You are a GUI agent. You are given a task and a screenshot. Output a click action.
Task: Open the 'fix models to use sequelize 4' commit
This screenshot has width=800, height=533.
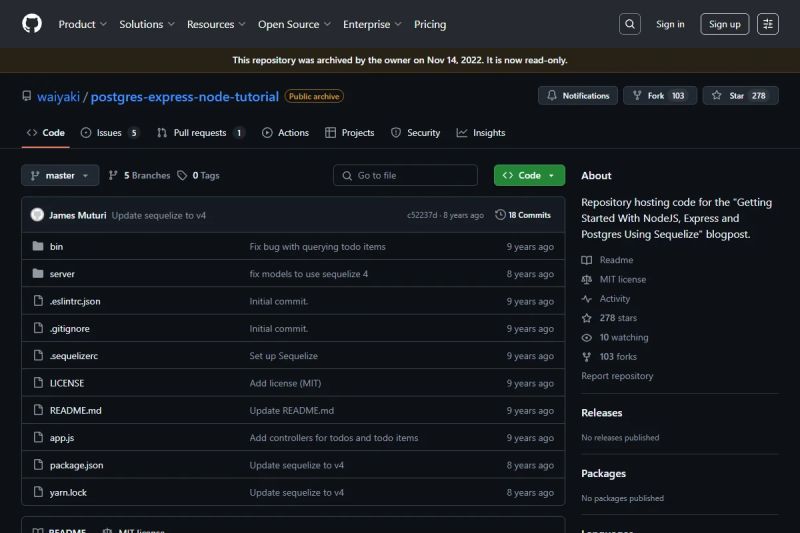(x=309, y=274)
